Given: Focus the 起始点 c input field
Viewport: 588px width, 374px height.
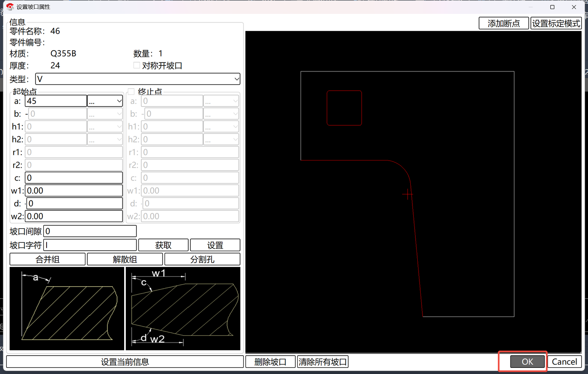Looking at the screenshot, I should (74, 178).
